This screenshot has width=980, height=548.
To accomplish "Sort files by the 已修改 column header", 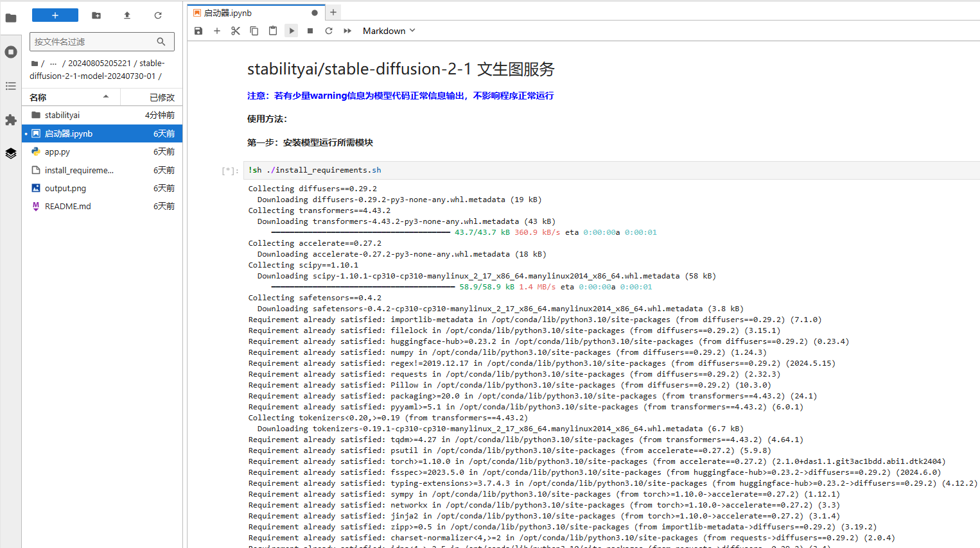I will point(152,97).
